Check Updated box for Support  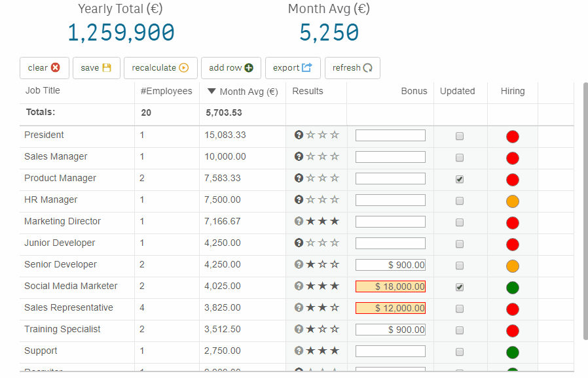pos(460,352)
